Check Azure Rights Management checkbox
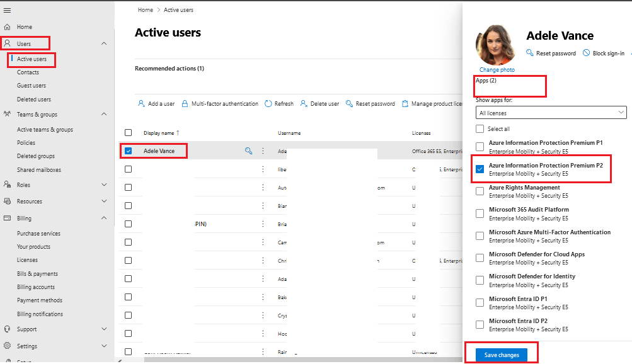This screenshot has height=364, width=632. click(x=480, y=191)
